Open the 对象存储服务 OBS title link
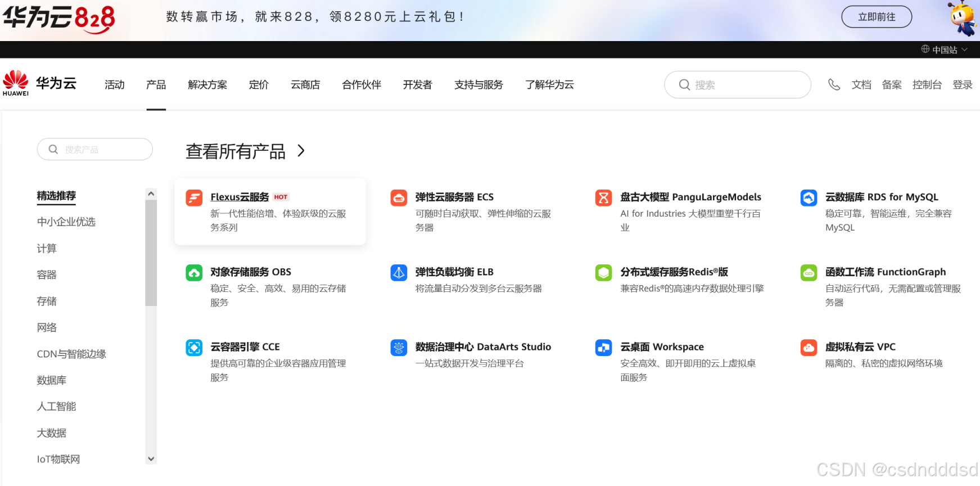The image size is (980, 486). pyautogui.click(x=251, y=272)
